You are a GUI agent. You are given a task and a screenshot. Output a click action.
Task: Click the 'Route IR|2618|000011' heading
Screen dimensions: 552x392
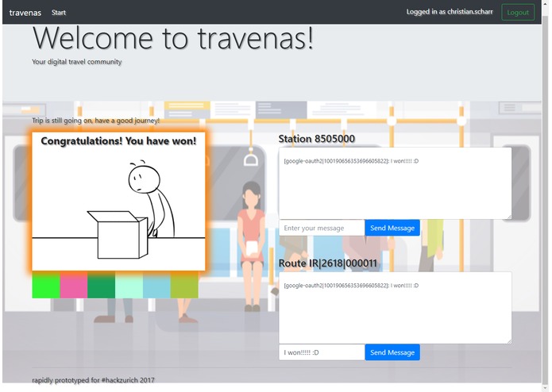327,263
